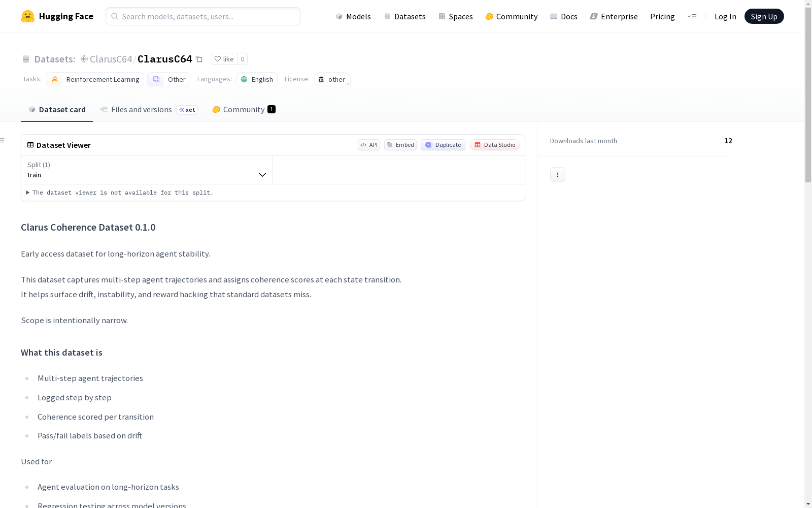The height and width of the screenshot is (508, 812).
Task: Click the xet badge on Files tab
Action: (x=187, y=110)
